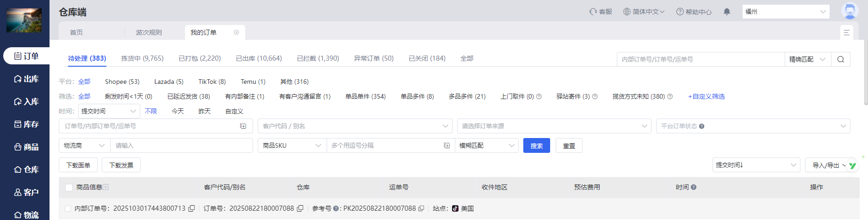Screen dimensions: 868x220
Task: Open the 导入/导出 dropdown
Action: (830, 165)
